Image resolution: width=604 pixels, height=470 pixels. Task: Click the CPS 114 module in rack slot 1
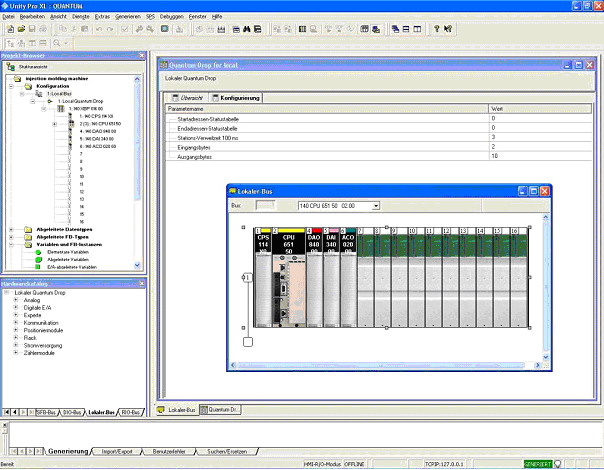coord(263,277)
